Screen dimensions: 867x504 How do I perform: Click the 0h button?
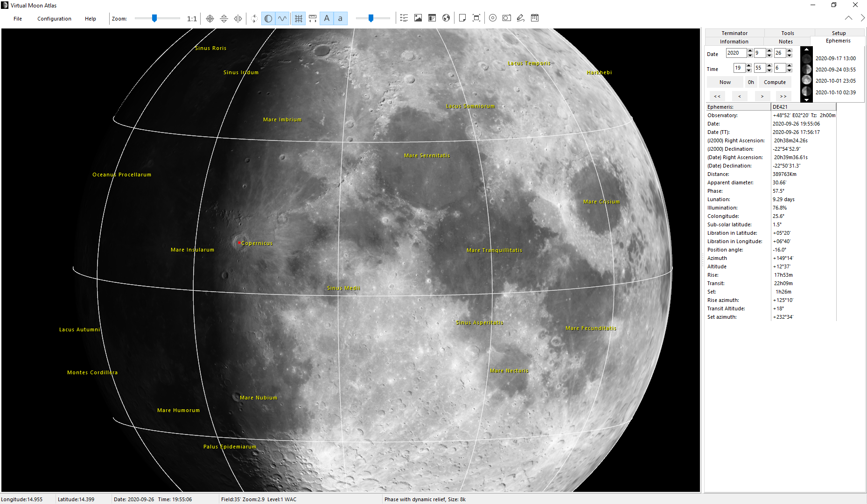click(751, 82)
